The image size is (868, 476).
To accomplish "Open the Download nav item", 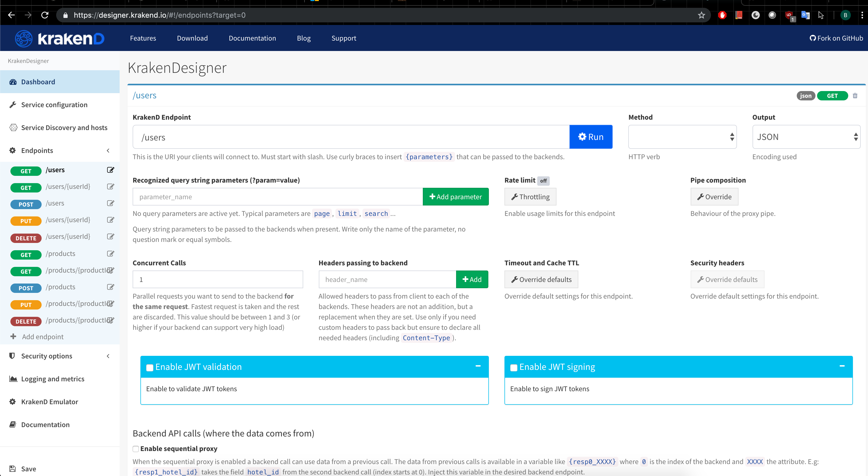I will point(192,38).
